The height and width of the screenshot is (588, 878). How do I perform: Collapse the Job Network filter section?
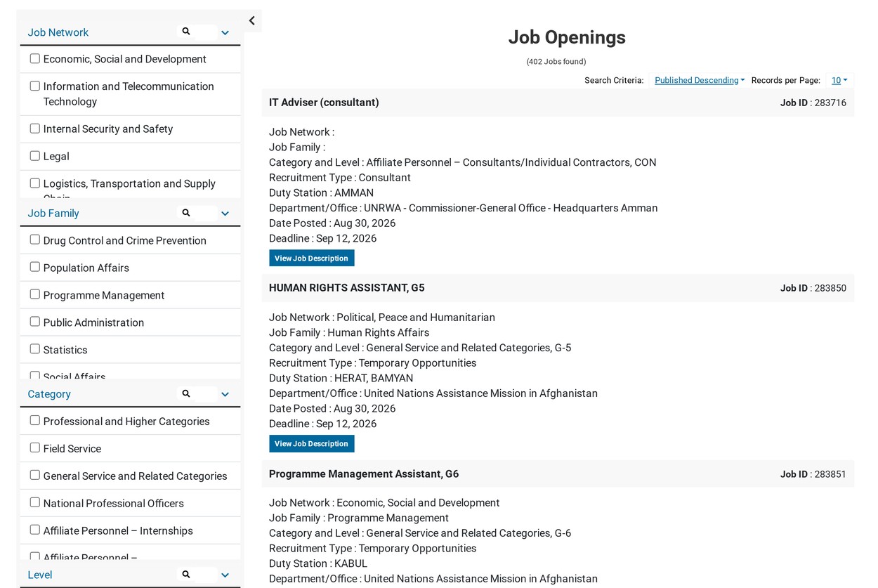point(225,33)
